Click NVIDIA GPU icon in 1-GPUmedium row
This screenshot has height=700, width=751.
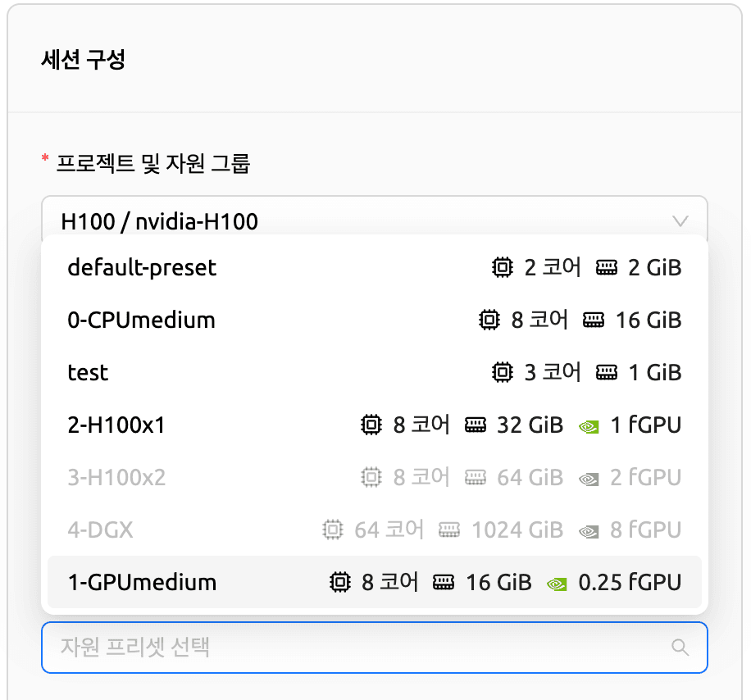coord(557,583)
